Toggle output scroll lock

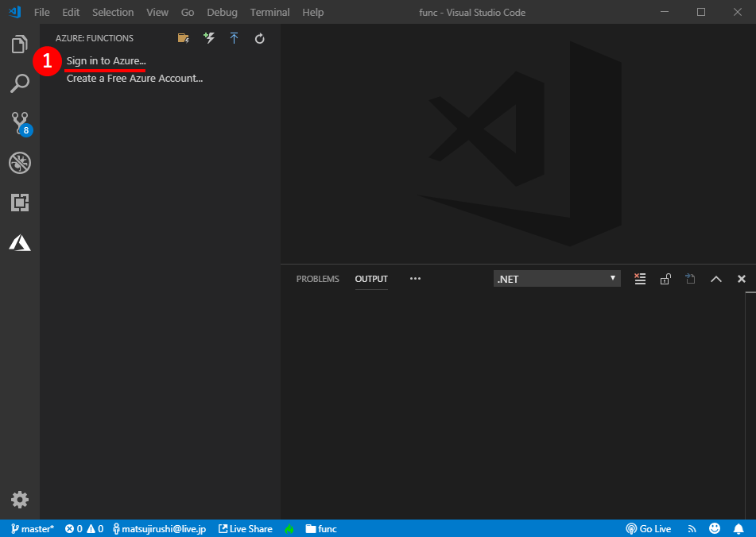[665, 279]
